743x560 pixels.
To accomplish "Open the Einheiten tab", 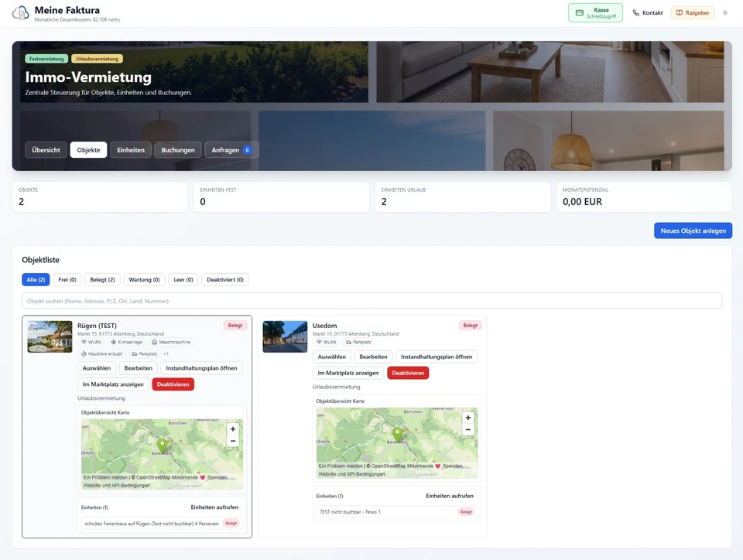I will point(131,150).
